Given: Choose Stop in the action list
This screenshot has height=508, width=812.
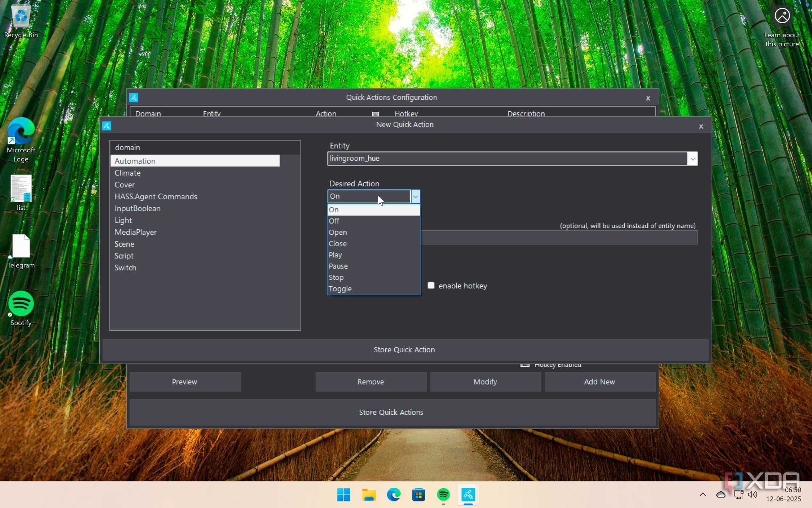Looking at the screenshot, I should click(373, 277).
